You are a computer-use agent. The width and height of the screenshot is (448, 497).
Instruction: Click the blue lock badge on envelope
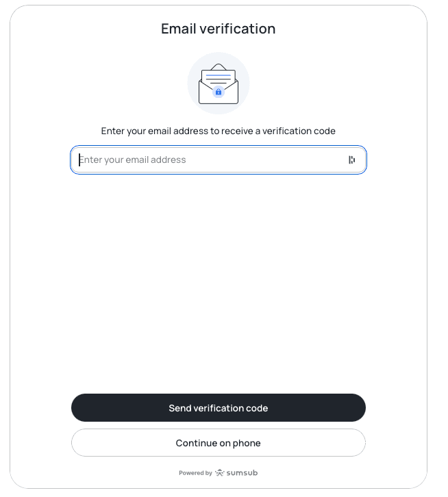[x=219, y=92]
